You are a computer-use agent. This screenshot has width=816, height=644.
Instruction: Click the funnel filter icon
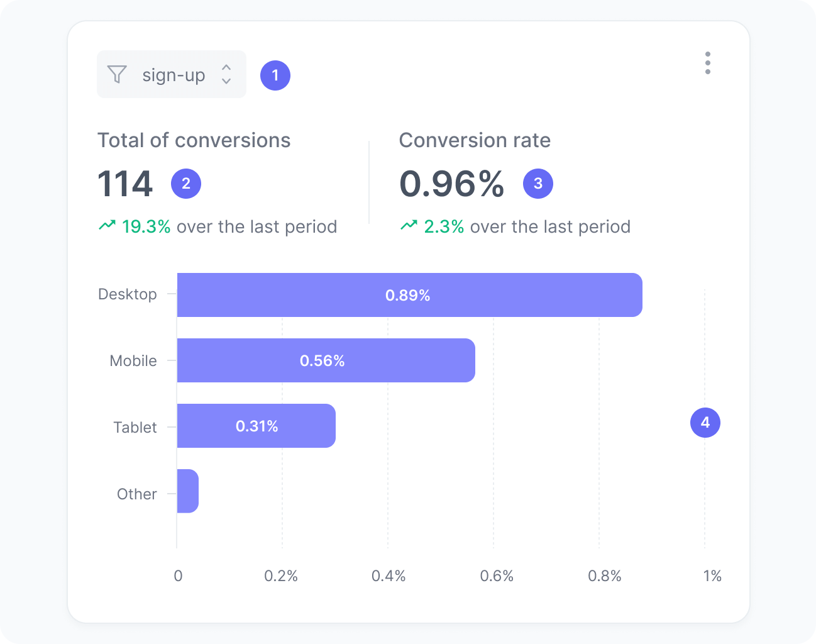click(116, 74)
